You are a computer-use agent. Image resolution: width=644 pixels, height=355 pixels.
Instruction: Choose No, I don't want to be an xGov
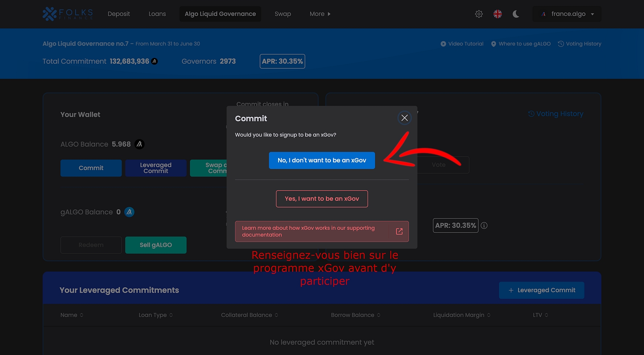(322, 160)
